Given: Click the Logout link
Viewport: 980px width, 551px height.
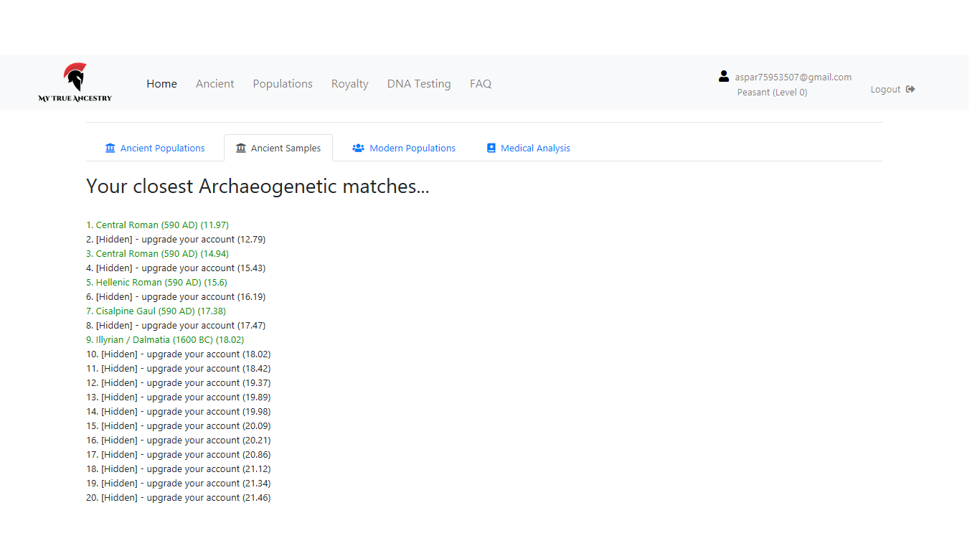Looking at the screenshot, I should click(x=892, y=89).
